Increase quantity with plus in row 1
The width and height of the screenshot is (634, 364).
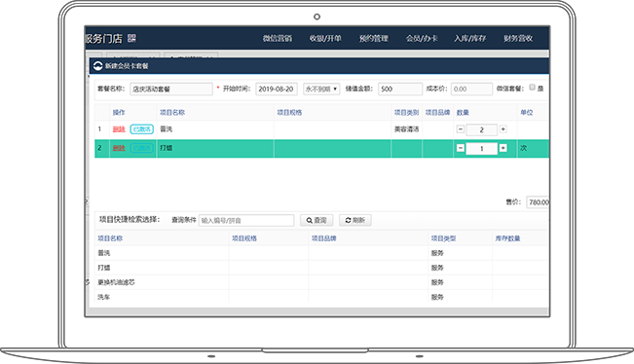[x=503, y=129]
